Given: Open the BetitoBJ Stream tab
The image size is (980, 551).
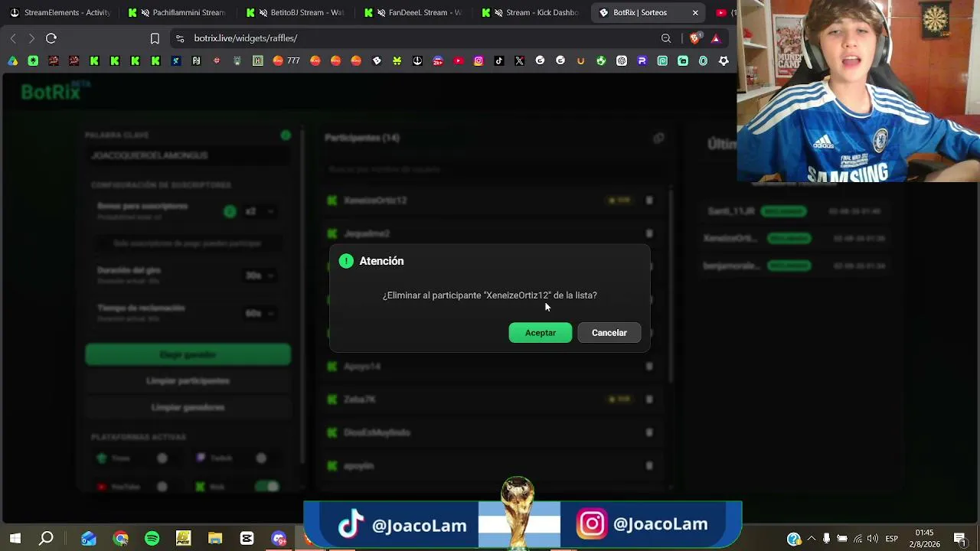Looking at the screenshot, I should 296,12.
